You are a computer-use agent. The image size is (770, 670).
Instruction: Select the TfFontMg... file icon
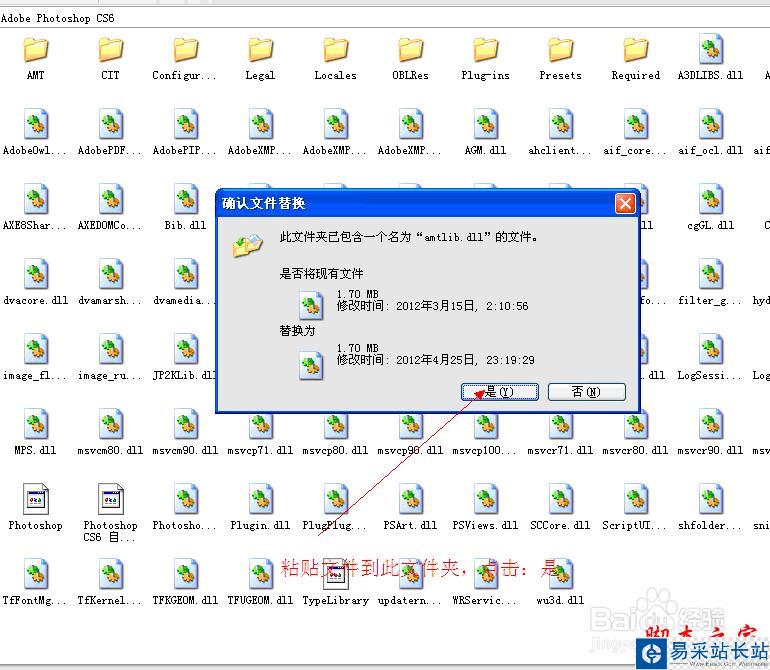36,574
